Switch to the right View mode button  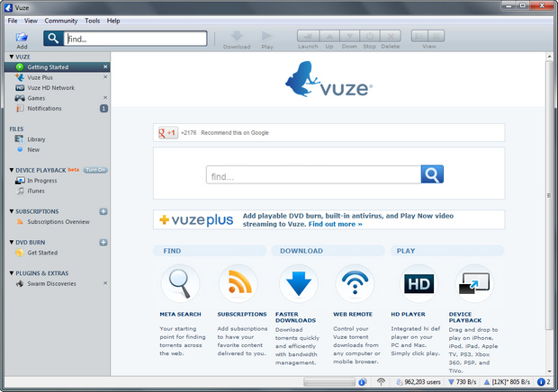pyautogui.click(x=436, y=36)
